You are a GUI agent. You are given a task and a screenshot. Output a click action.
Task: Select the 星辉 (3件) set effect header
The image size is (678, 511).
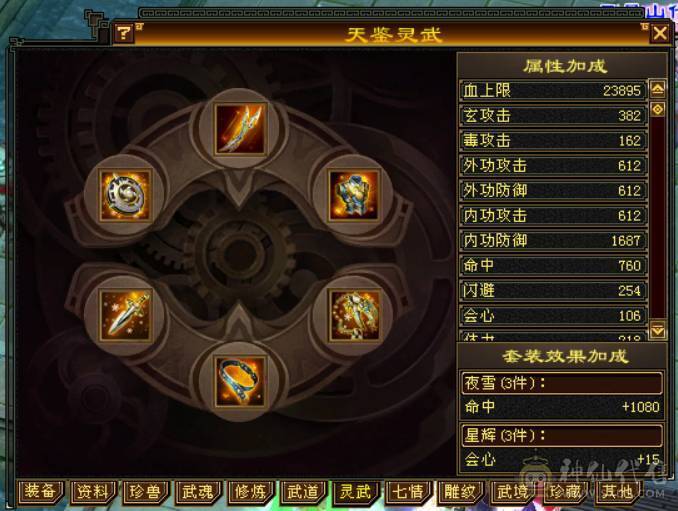(562, 435)
